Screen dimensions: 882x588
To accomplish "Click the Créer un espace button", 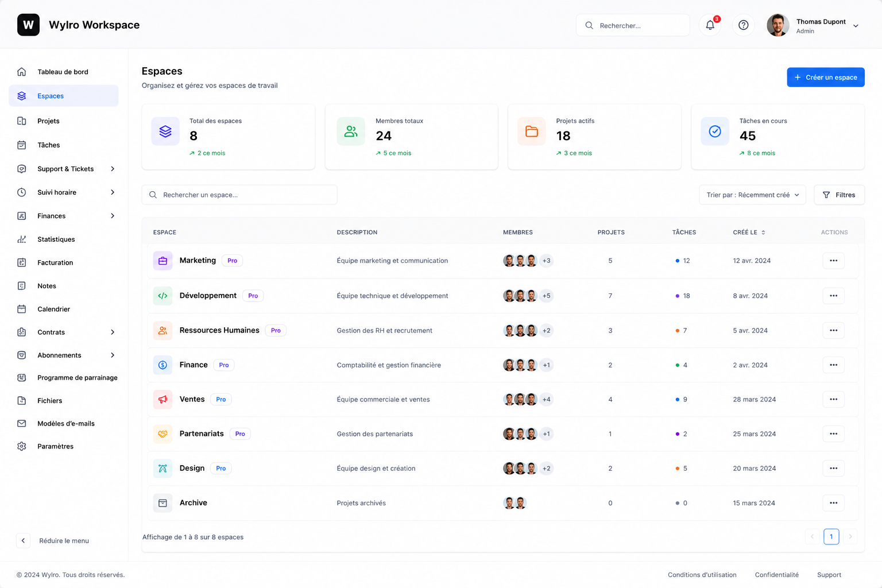I will click(x=826, y=78).
